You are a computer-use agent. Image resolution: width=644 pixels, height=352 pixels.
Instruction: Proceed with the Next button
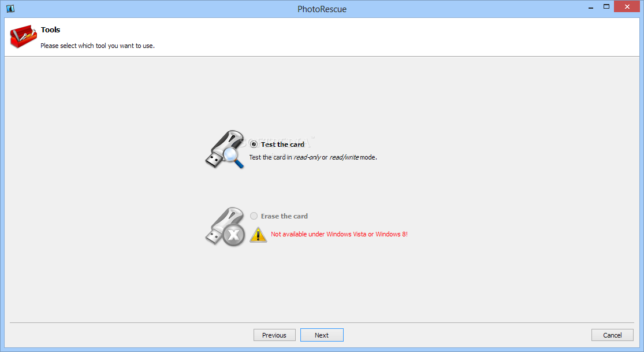pyautogui.click(x=322, y=335)
